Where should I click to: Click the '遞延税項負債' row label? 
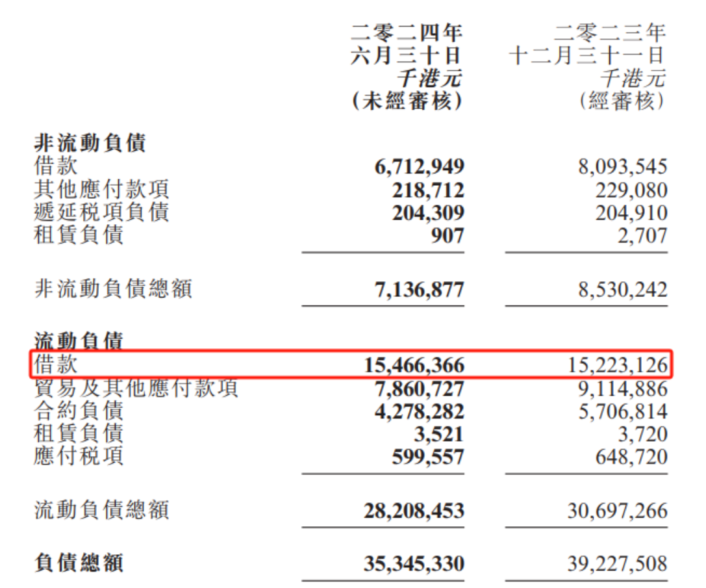[101, 212]
